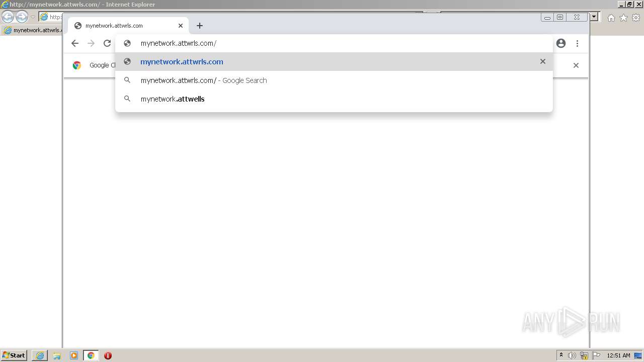The image size is (644, 362).
Task: Open the Chrome profile avatar menu
Action: (x=561, y=43)
